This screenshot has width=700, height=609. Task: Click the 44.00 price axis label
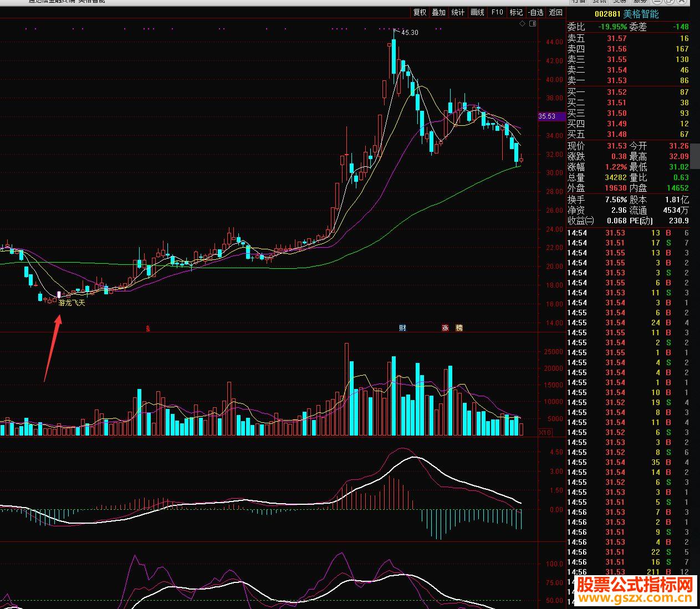tap(554, 42)
